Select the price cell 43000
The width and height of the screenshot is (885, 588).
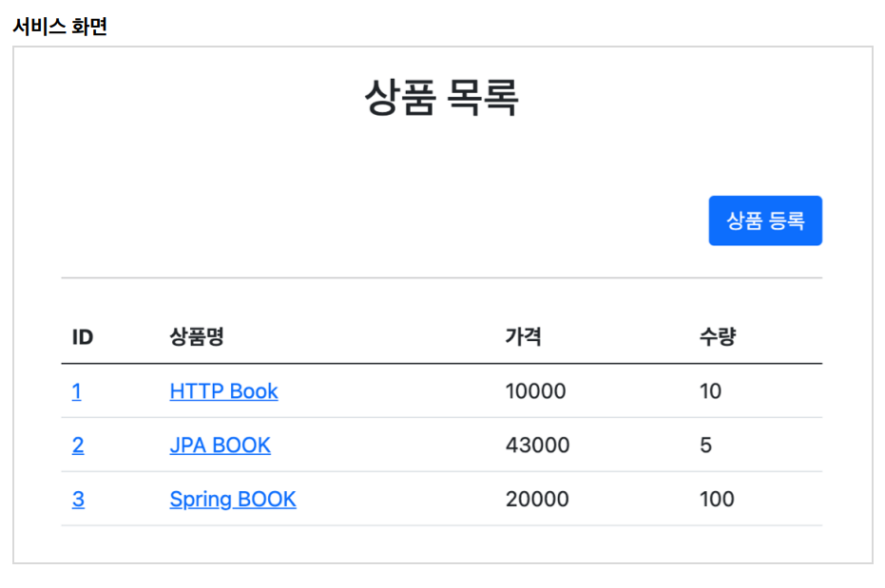[x=537, y=446]
